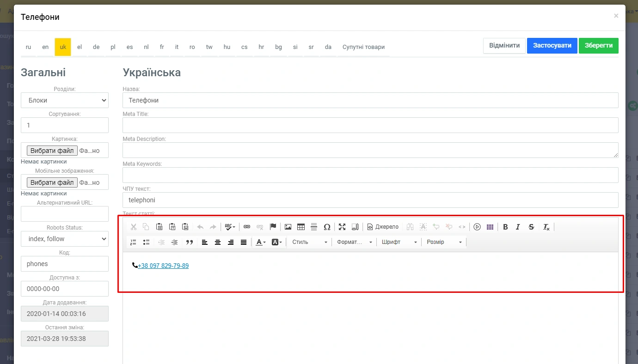The height and width of the screenshot is (364, 638).
Task: Click the anchor flag icon
Action: 273,227
